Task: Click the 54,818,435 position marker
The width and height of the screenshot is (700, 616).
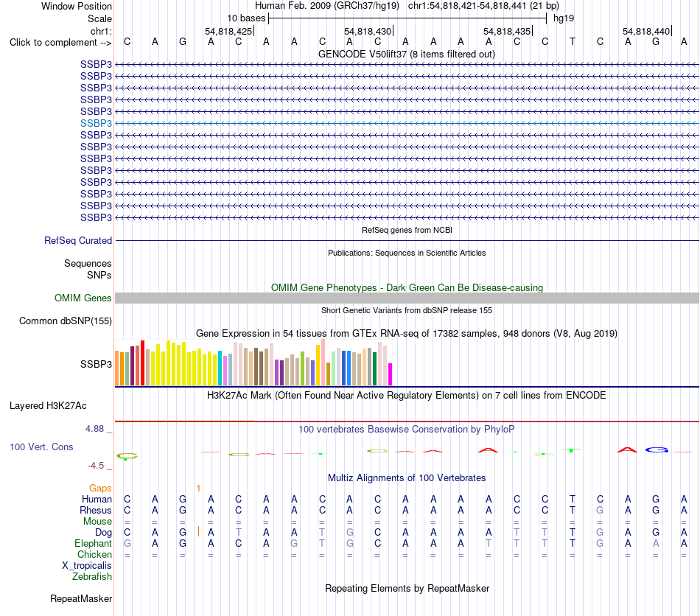Action: point(508,31)
